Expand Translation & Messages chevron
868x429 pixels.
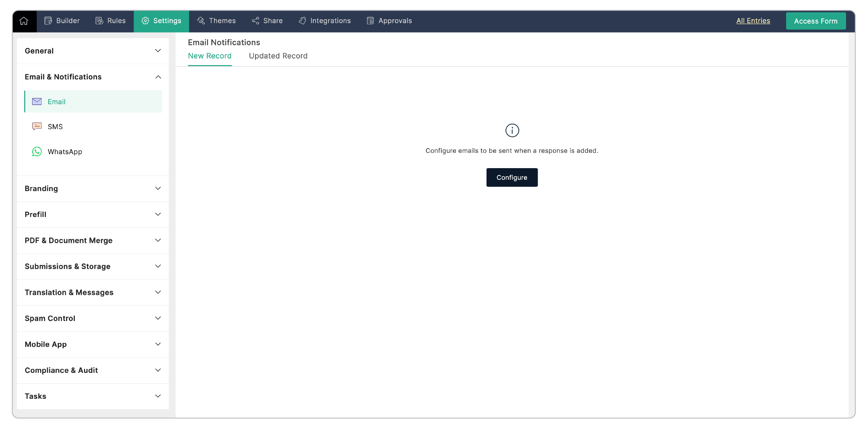tap(158, 292)
